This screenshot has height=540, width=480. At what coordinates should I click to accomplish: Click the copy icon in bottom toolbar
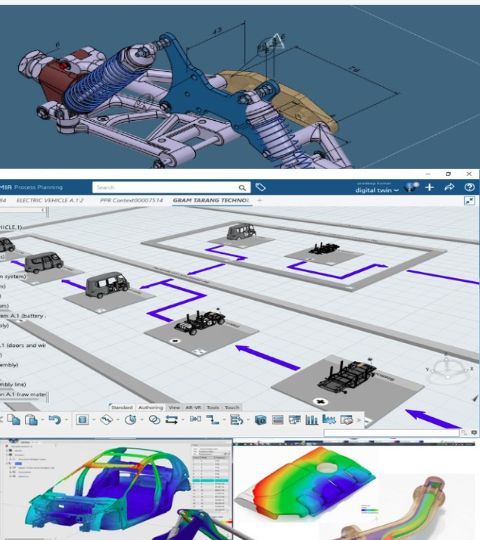[x=14, y=420]
